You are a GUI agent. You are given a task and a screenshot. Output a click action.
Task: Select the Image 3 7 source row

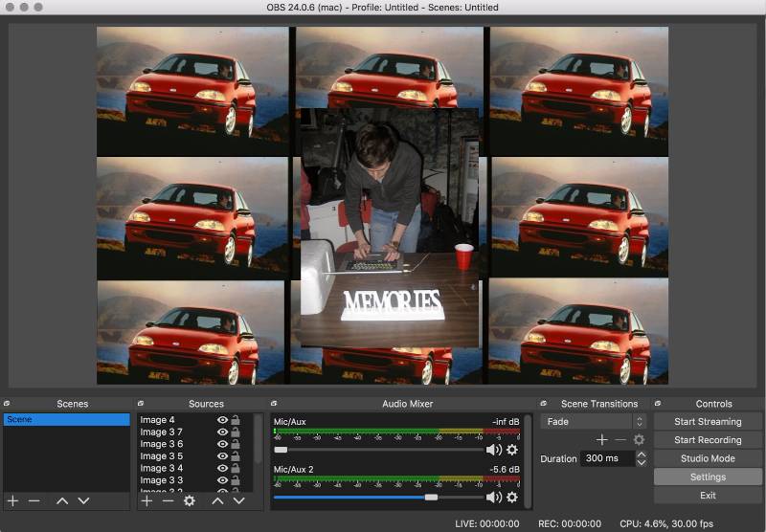pos(195,432)
